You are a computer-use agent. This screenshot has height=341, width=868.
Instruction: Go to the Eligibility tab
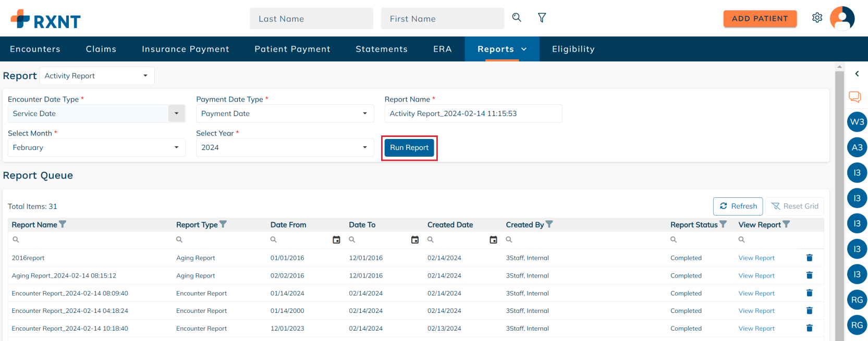(x=573, y=49)
